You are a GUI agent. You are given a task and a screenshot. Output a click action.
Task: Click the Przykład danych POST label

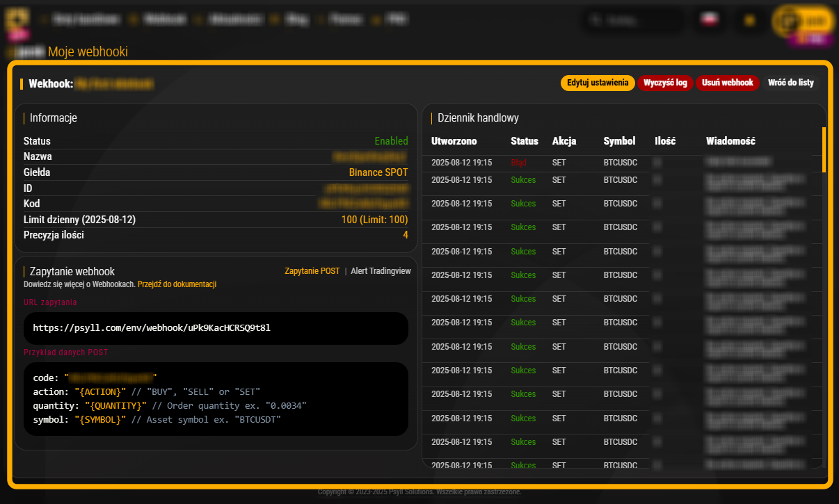[x=66, y=352]
